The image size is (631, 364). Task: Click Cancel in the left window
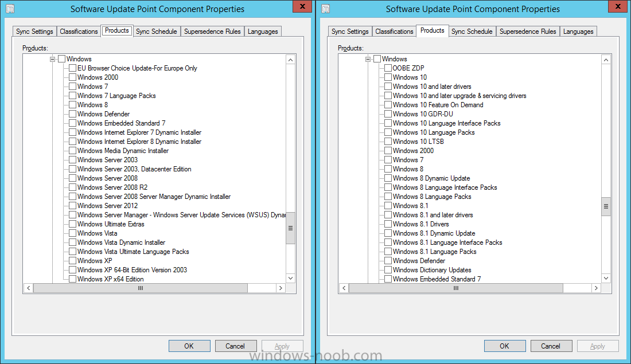coord(235,346)
